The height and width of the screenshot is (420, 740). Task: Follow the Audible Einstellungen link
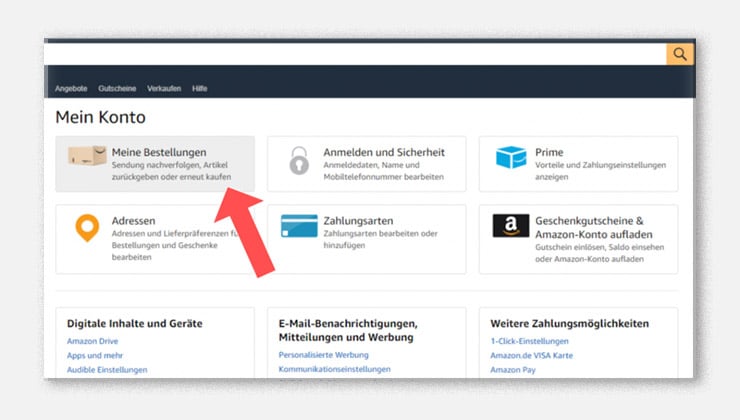(107, 370)
